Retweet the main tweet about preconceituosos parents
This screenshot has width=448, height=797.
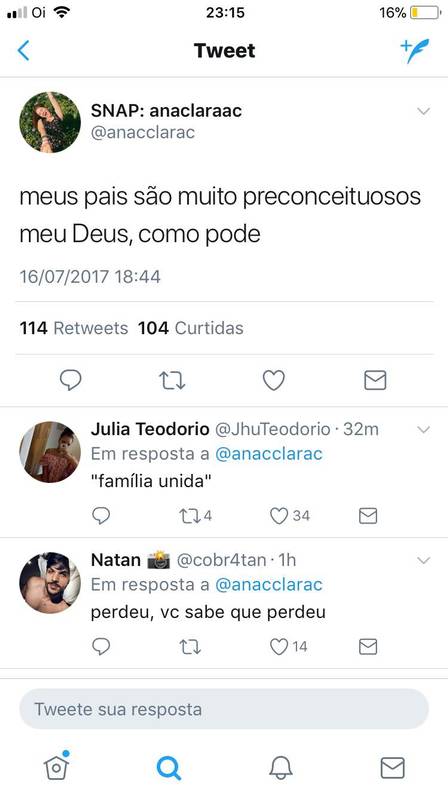(172, 380)
